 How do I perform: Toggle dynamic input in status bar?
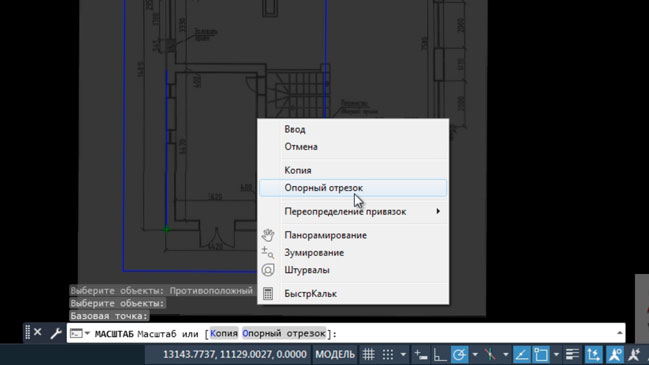click(421, 355)
